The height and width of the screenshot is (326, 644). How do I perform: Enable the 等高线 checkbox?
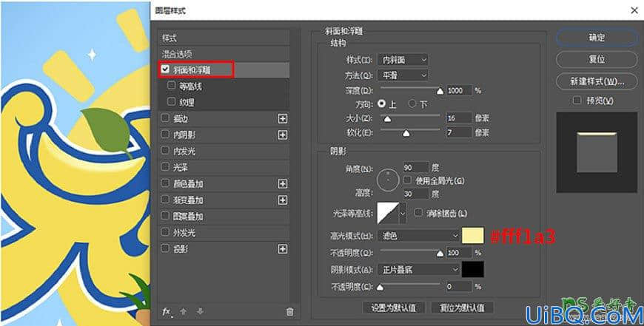tap(171, 85)
